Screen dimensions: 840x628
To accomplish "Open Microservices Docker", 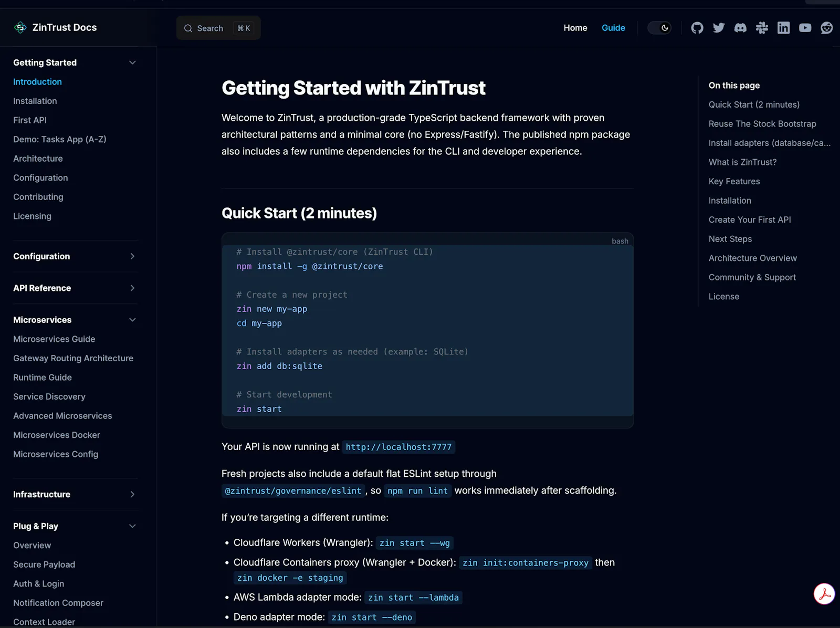I will (x=57, y=435).
